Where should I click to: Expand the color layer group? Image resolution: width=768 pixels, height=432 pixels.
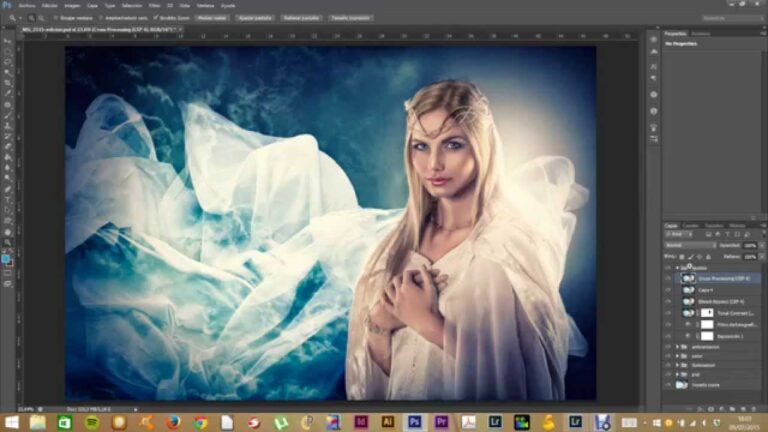(x=677, y=356)
